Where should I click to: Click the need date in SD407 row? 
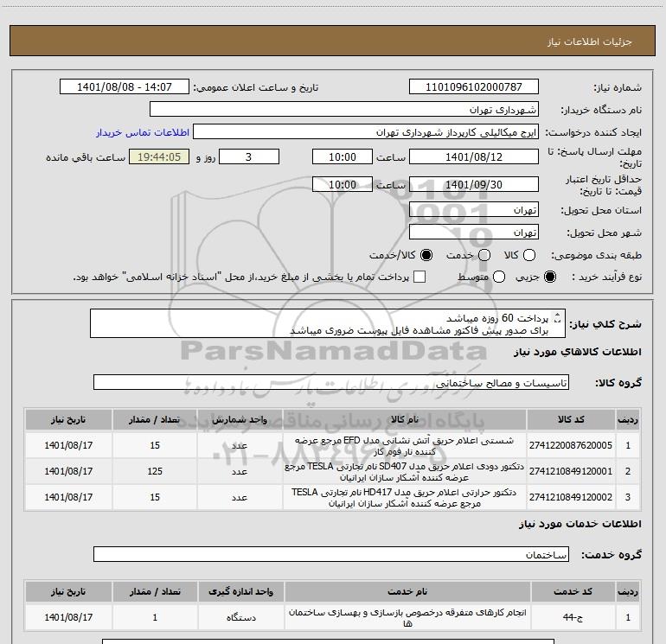[68, 471]
